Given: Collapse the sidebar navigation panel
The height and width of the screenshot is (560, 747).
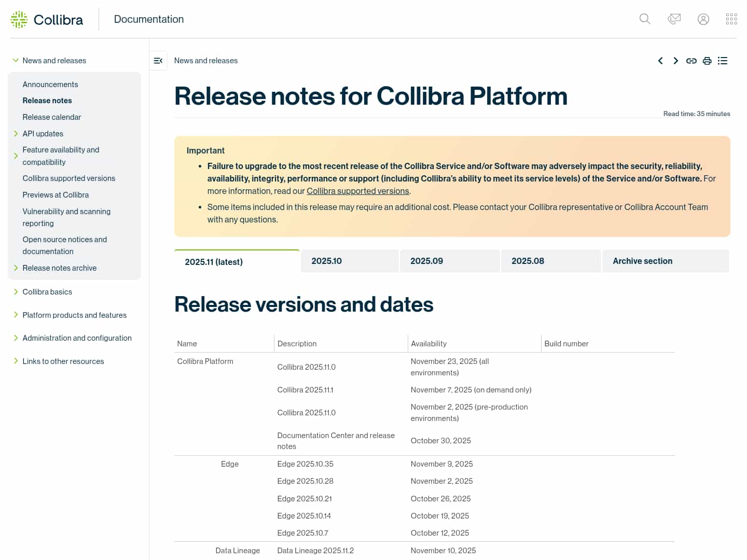Looking at the screenshot, I should pos(158,61).
